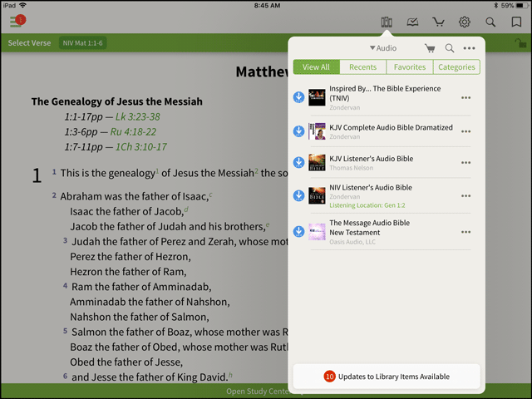This screenshot has height=399, width=532.
Task: Select the View All tab
Action: click(316, 66)
